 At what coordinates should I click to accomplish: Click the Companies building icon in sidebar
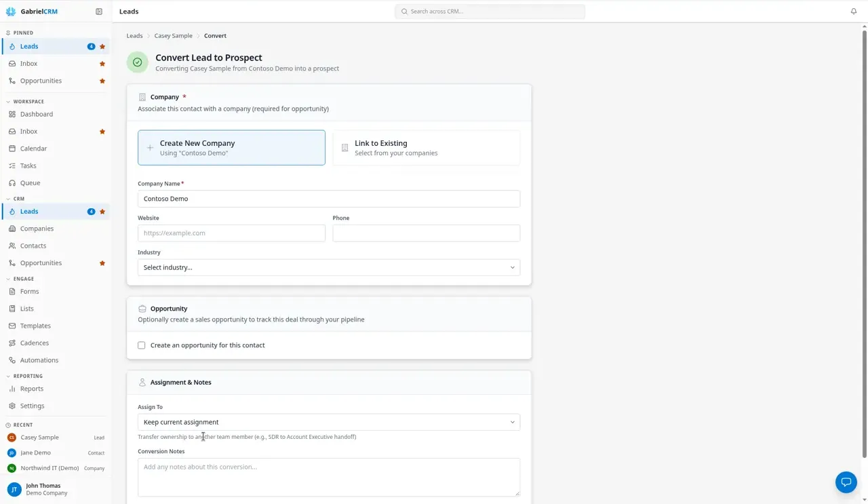click(12, 229)
